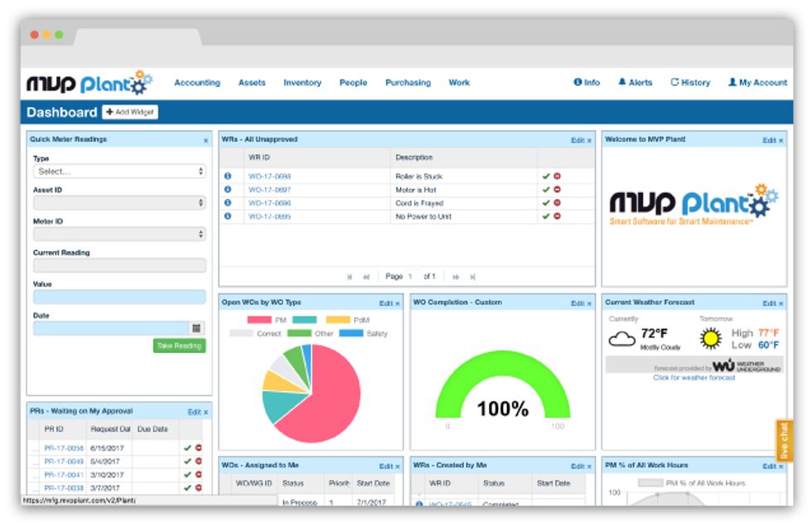Approve work request WO-17-0698 with green checkmark
The image size is (812, 527).
point(546,176)
